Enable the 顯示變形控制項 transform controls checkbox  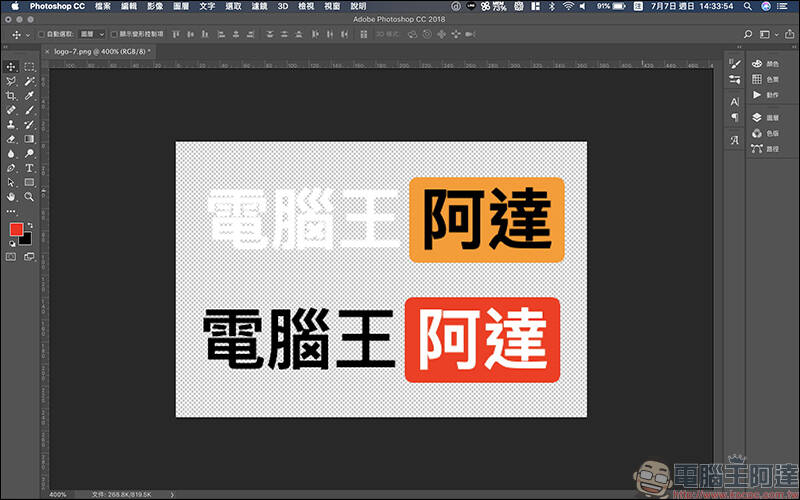coord(114,34)
